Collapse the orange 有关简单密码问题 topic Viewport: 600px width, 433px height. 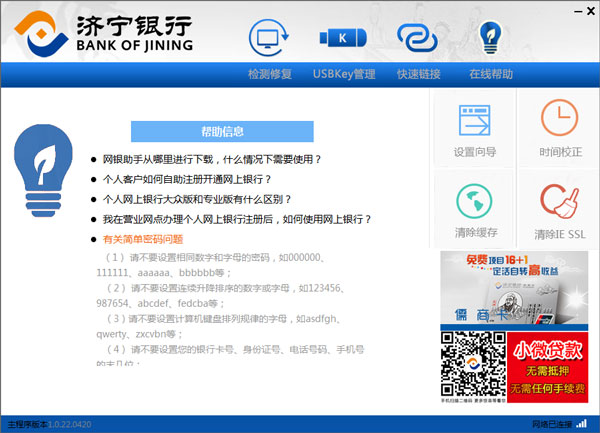143,239
